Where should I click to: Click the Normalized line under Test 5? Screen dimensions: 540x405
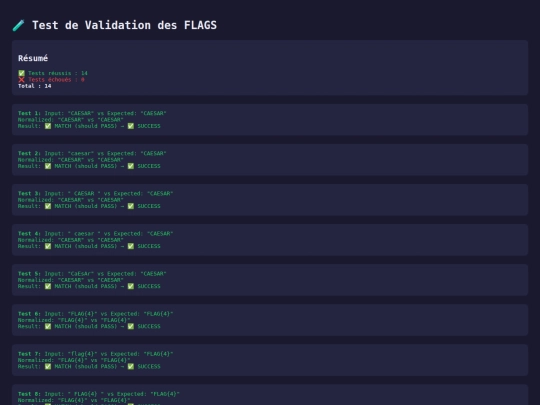[x=71, y=280]
